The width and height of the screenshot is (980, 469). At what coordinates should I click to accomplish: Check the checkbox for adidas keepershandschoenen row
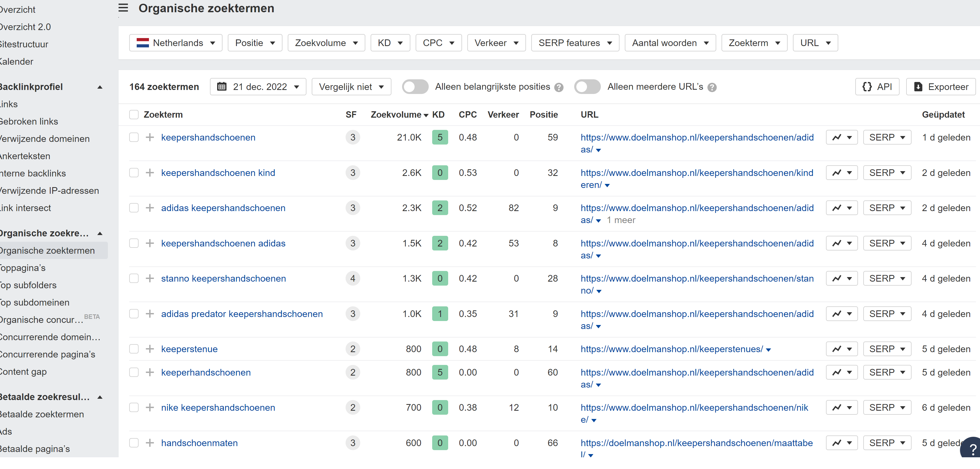pos(134,208)
